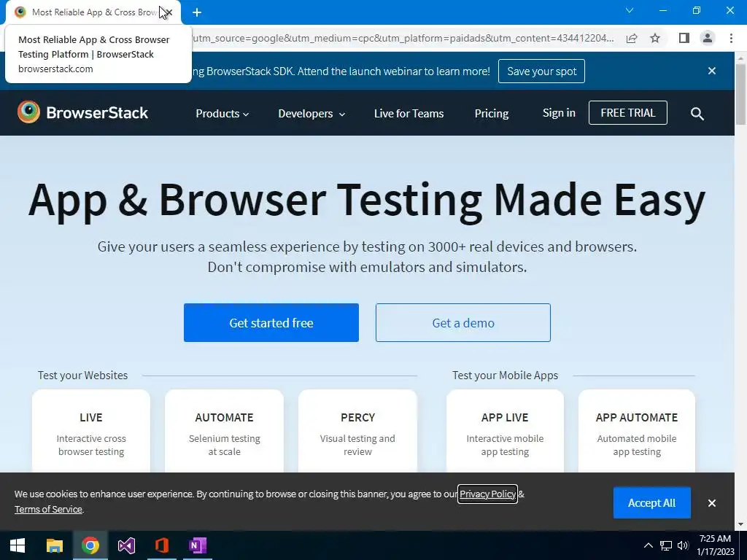
Task: Click the Chrome icon in the taskbar
Action: pos(90,545)
